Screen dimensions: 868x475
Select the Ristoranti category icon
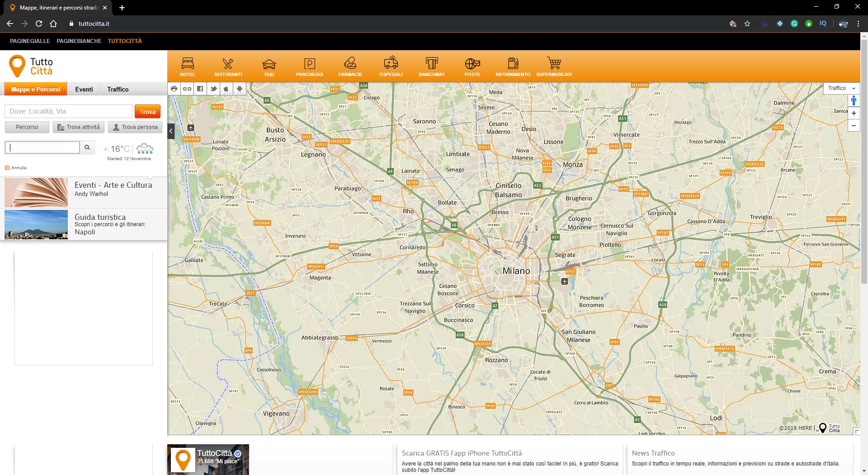(228, 66)
